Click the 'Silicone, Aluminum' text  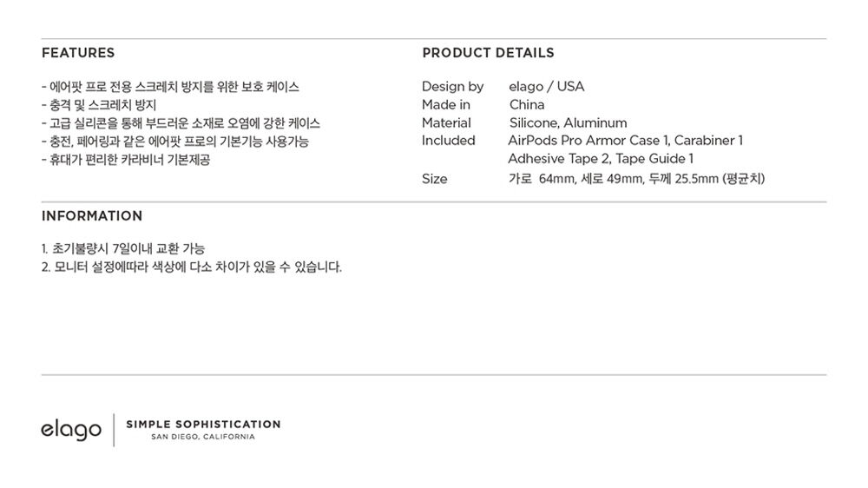(568, 123)
